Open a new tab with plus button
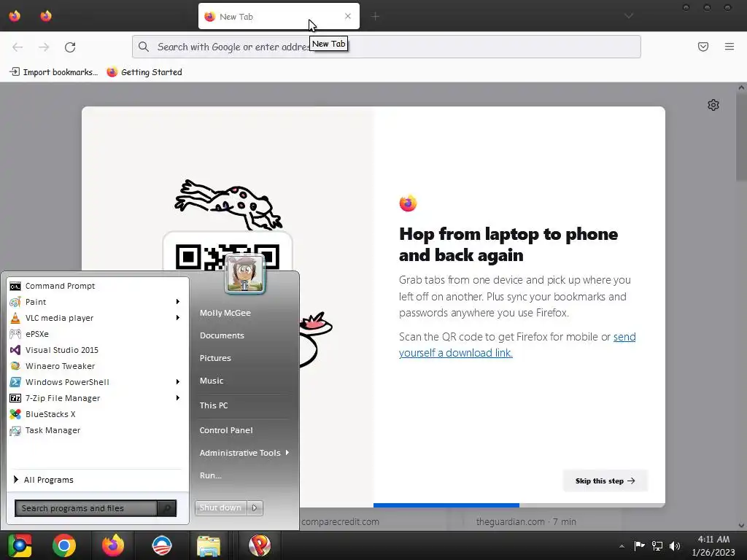 (x=376, y=17)
